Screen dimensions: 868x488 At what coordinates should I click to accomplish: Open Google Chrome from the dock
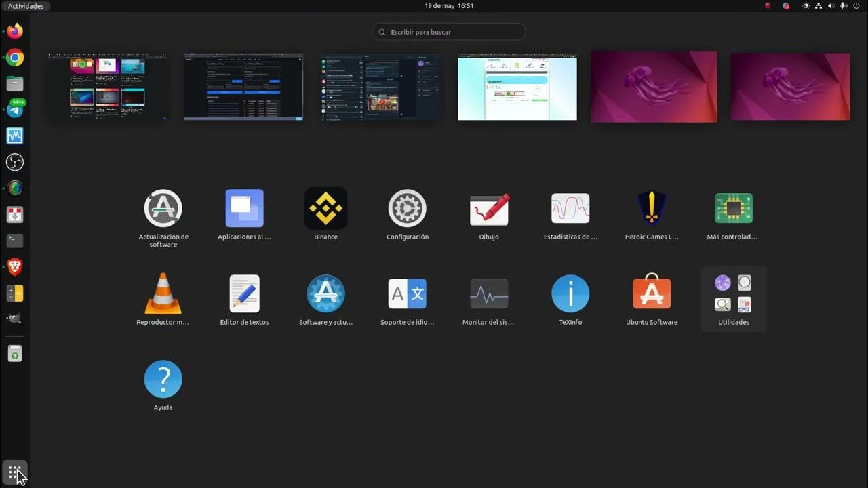coord(15,58)
